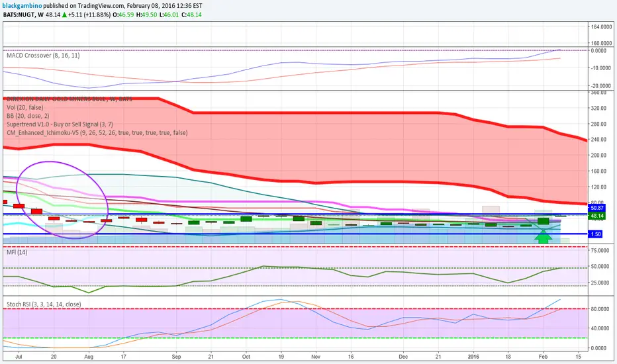Click the Jul label on the time axis
Image resolution: width=617 pixels, height=364 pixels.
(x=18, y=357)
